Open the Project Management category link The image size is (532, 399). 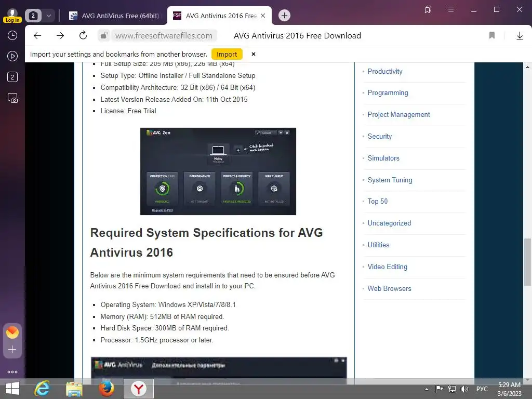(398, 115)
